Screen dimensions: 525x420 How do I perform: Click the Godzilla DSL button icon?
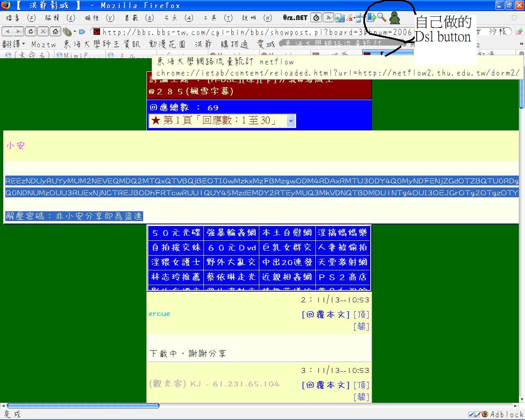(x=394, y=18)
